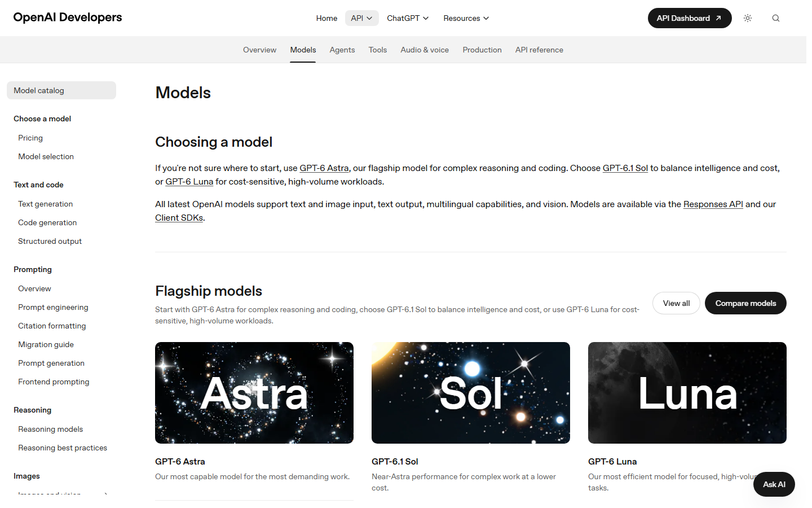Open the Audio & voice tab
This screenshot has height=508, width=812.
tap(425, 50)
